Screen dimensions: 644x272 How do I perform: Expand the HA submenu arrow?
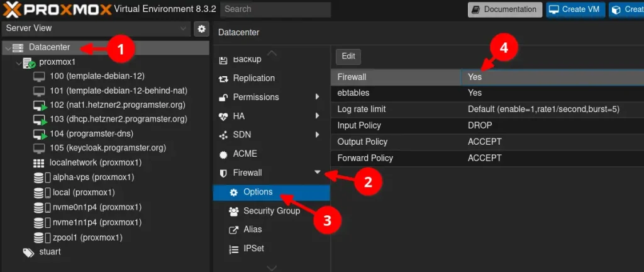[317, 116]
